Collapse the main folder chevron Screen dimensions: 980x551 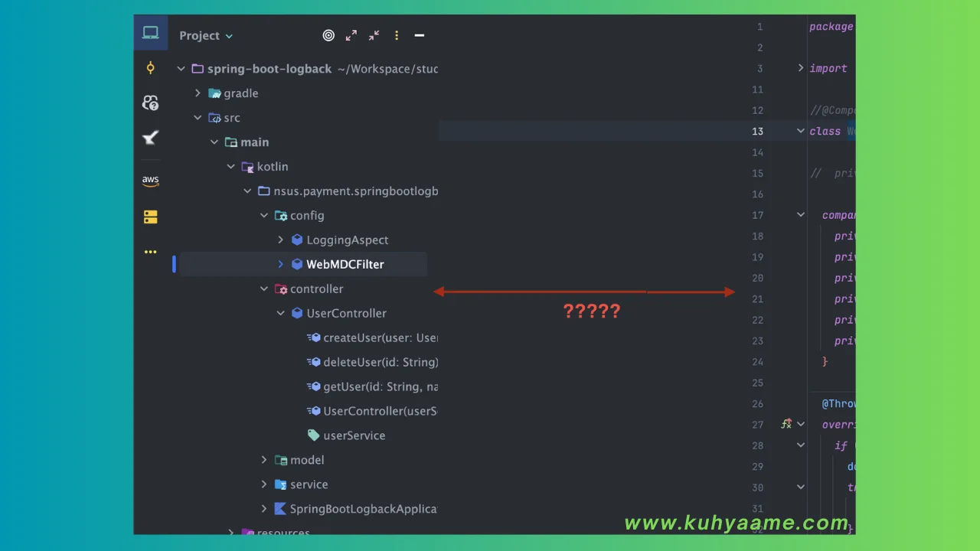[x=214, y=142]
